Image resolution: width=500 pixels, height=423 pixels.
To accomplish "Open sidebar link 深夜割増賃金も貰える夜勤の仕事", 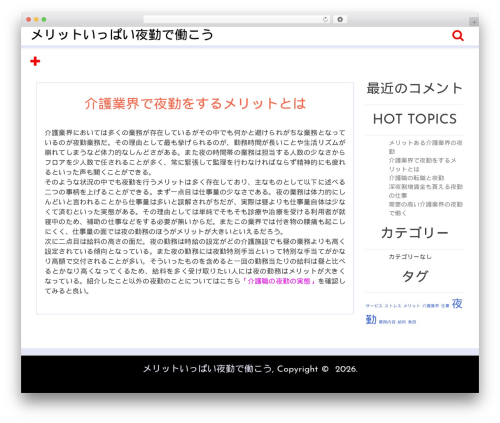I will pyautogui.click(x=426, y=191).
